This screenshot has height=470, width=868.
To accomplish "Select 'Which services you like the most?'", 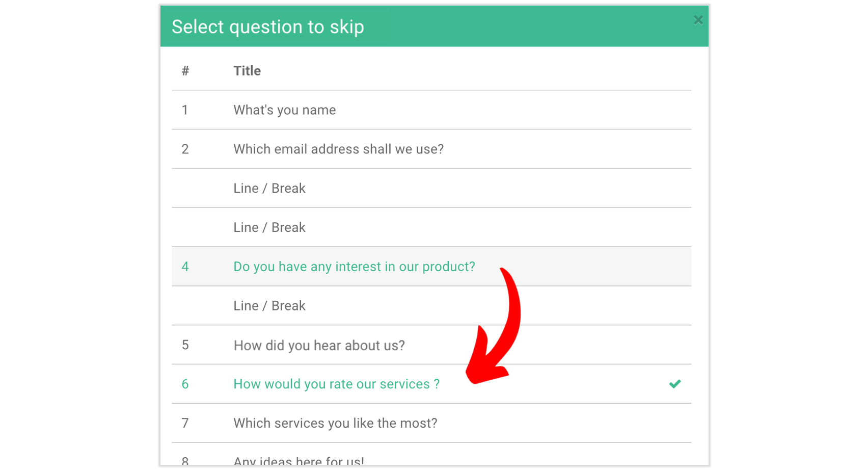I will click(x=335, y=423).
